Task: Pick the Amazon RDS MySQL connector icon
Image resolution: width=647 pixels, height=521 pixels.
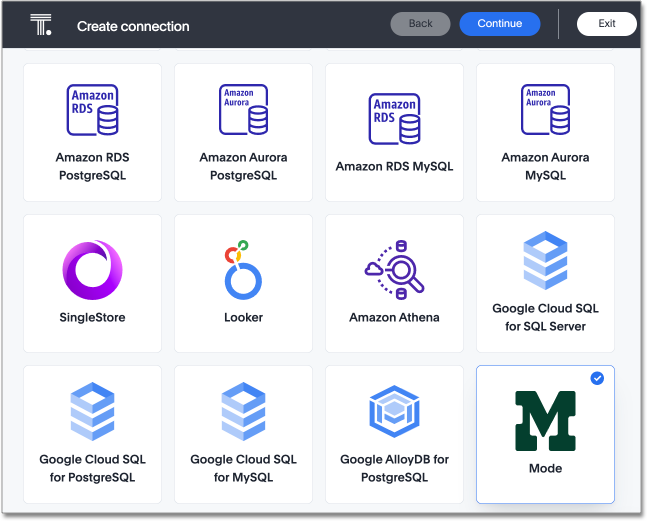Action: pos(394,119)
